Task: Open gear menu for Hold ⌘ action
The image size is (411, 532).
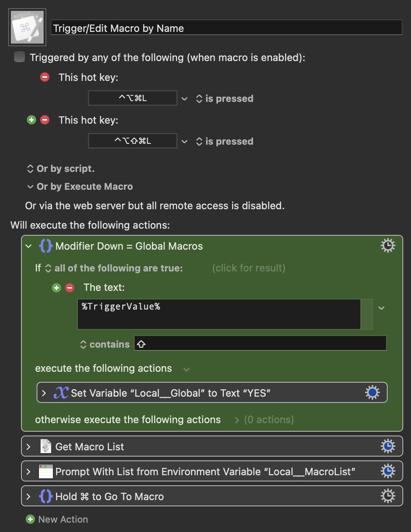Action: pyautogui.click(x=388, y=496)
